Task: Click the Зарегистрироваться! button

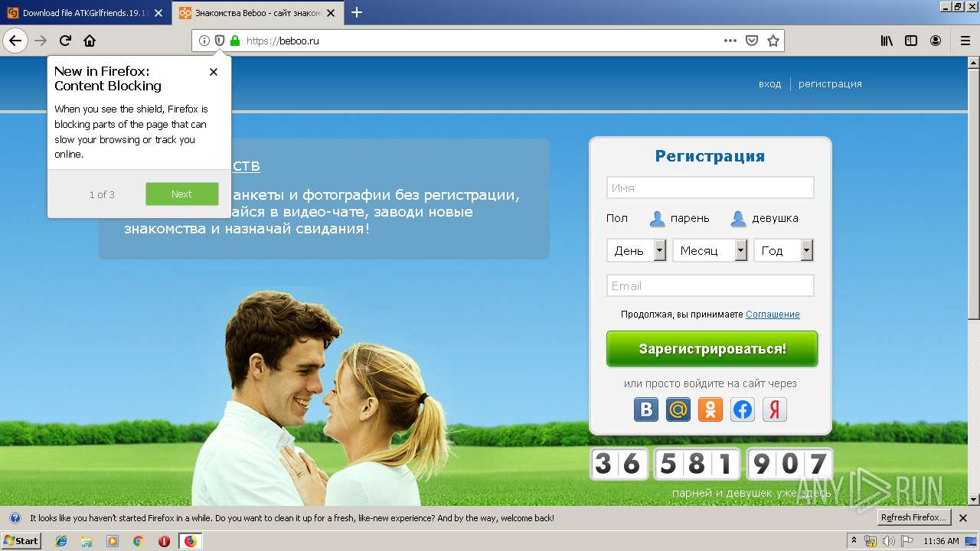Action: (x=712, y=349)
